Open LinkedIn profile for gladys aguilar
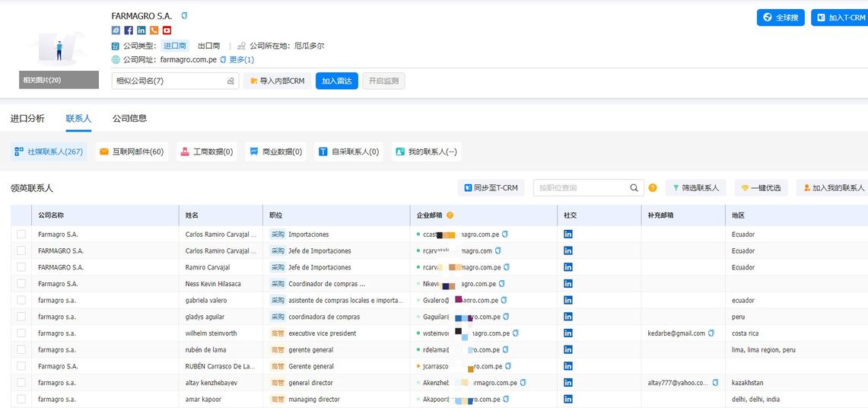 568,317
